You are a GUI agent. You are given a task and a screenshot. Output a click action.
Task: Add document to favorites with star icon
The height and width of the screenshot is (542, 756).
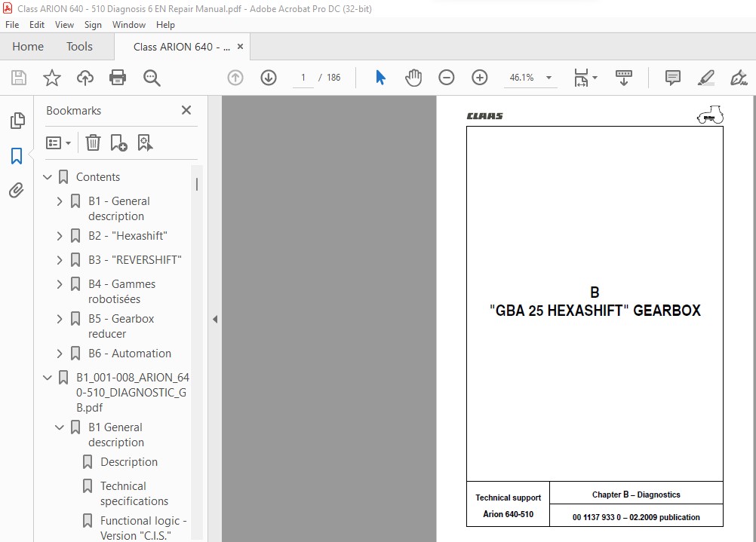coord(51,78)
